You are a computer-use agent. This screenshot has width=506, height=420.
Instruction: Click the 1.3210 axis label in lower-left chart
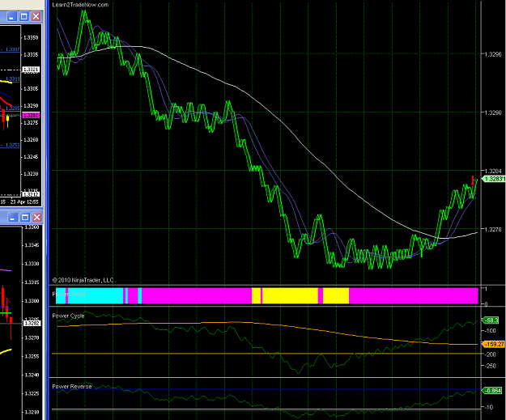(x=32, y=412)
